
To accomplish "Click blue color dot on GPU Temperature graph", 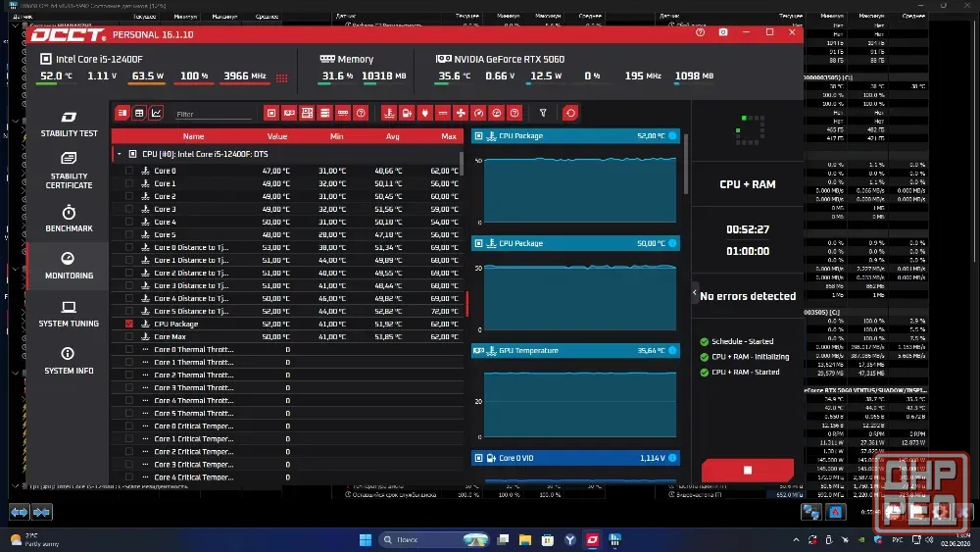I will point(672,351).
